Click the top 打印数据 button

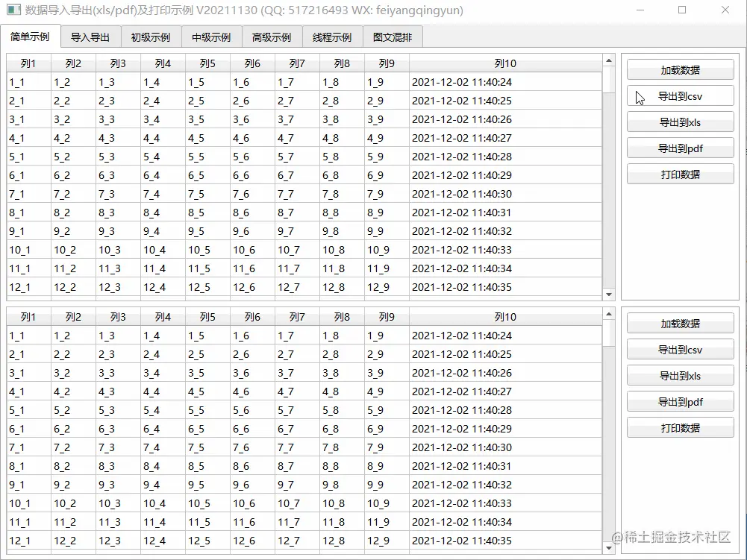tap(679, 174)
